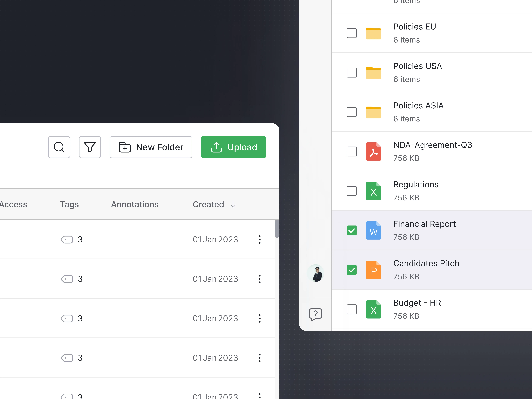Open the filter options
532x399 pixels.
click(90, 147)
